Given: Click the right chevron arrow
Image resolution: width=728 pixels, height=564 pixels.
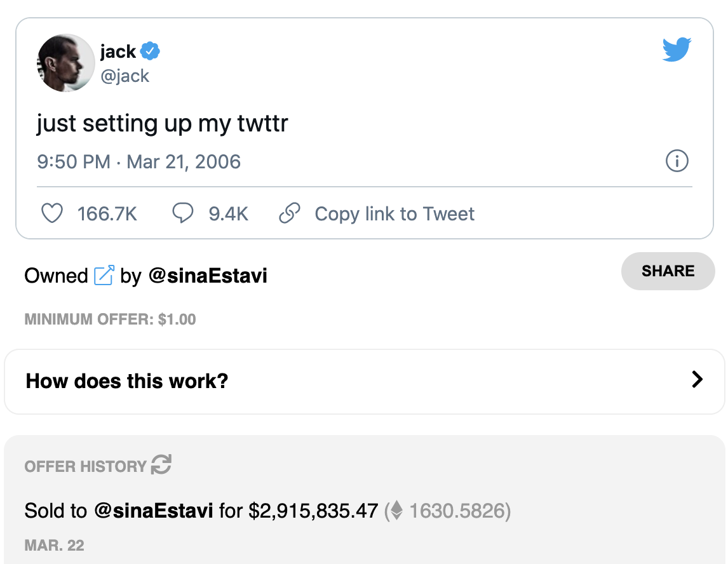Looking at the screenshot, I should [698, 380].
